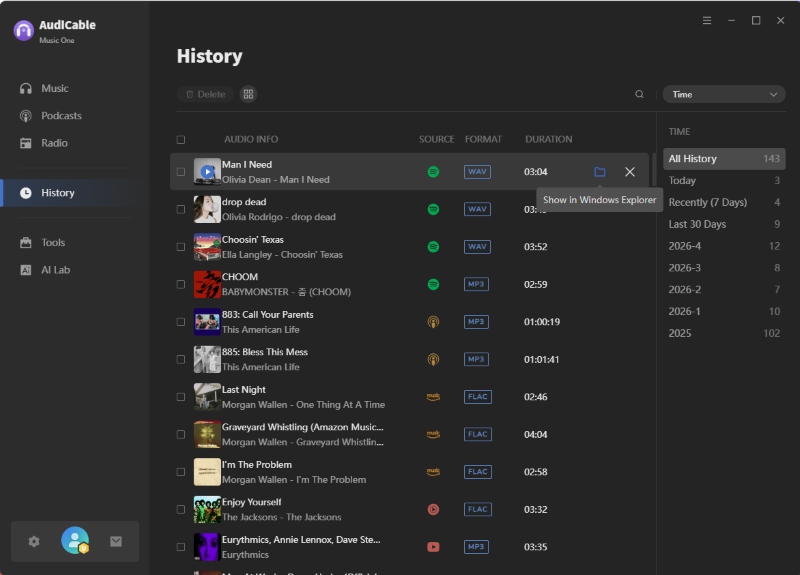This screenshot has height=575, width=800.
Task: Open user account avatar
Action: click(75, 540)
